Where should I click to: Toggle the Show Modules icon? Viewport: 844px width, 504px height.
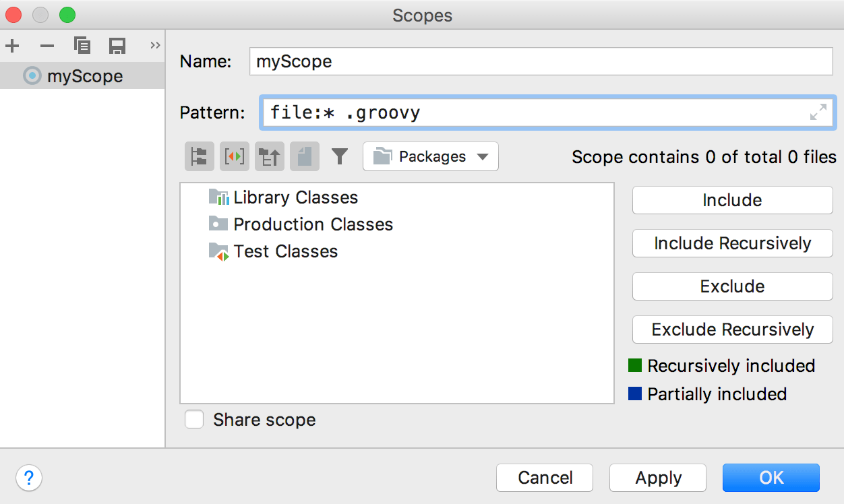coord(235,156)
